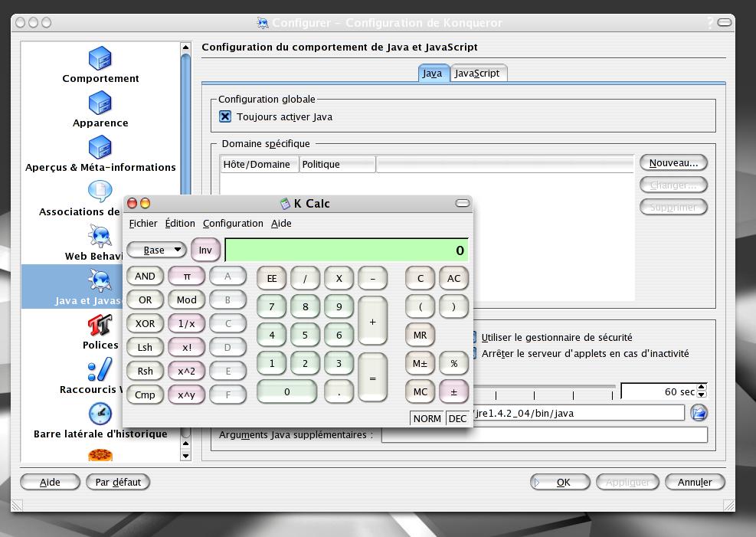
Task: Click the Aide button in Konqueror dialog
Action: pos(50,482)
